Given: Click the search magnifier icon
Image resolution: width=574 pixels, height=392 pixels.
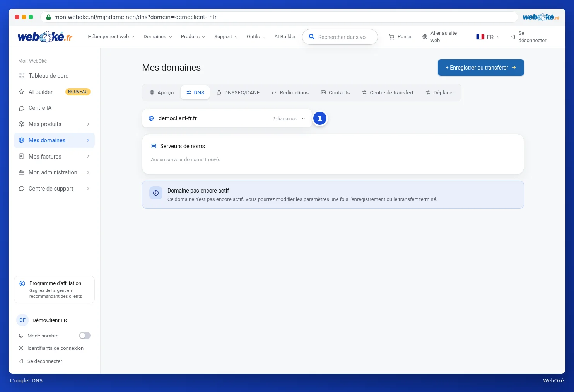Looking at the screenshot, I should [x=311, y=37].
